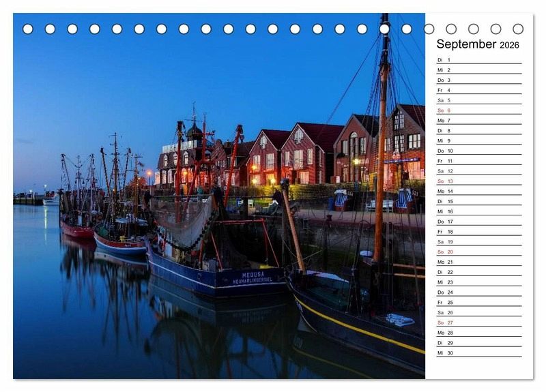The image size is (546, 392).
Task: Click the Mi 30 last date row
Action: pyautogui.click(x=478, y=353)
